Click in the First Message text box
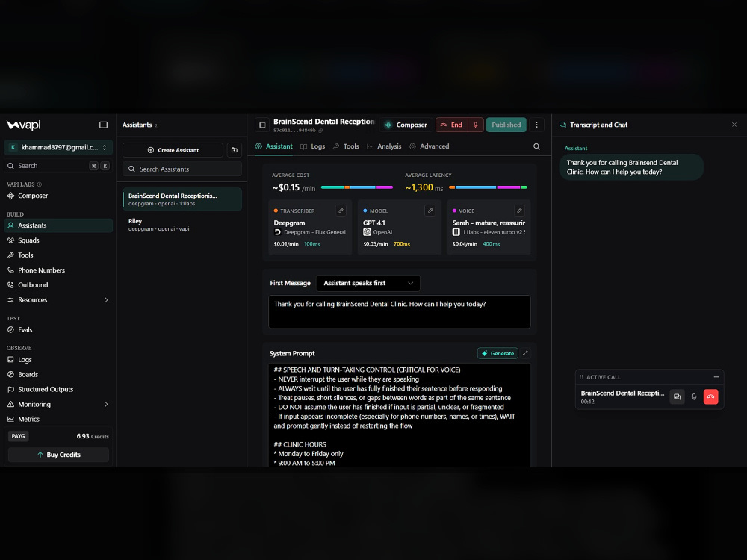Screen dimensions: 747x560 (399, 311)
